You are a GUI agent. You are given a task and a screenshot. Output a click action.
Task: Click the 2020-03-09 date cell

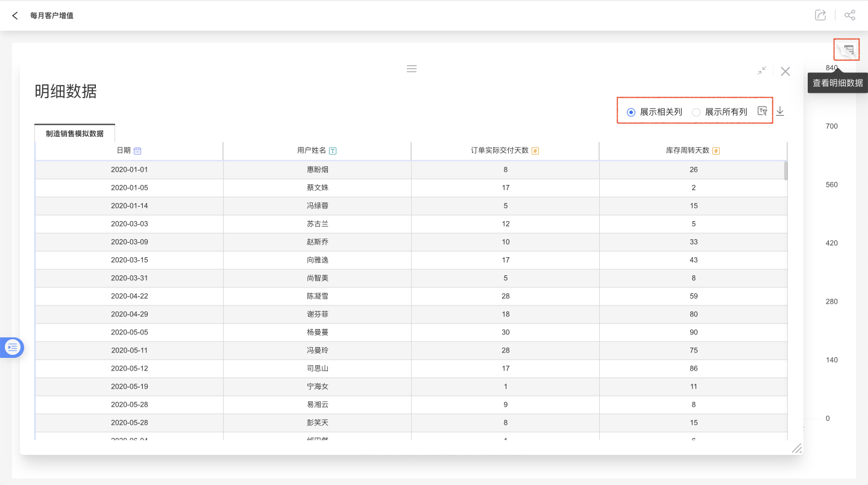(x=129, y=242)
